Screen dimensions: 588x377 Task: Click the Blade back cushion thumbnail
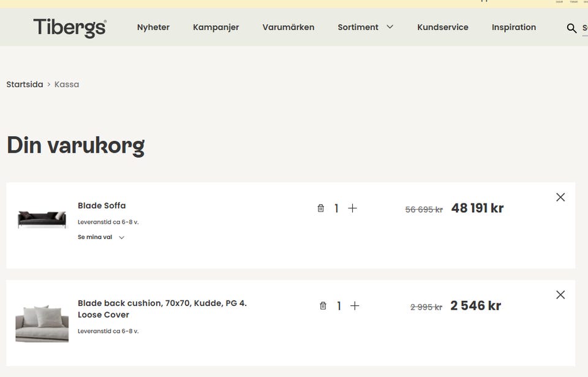tap(42, 323)
